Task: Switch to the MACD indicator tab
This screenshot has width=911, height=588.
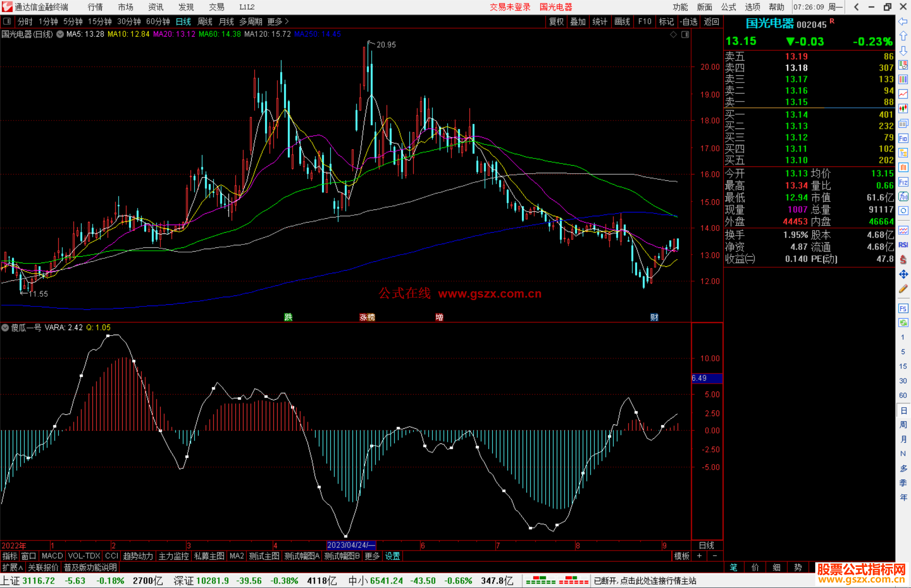Action: 52,556
